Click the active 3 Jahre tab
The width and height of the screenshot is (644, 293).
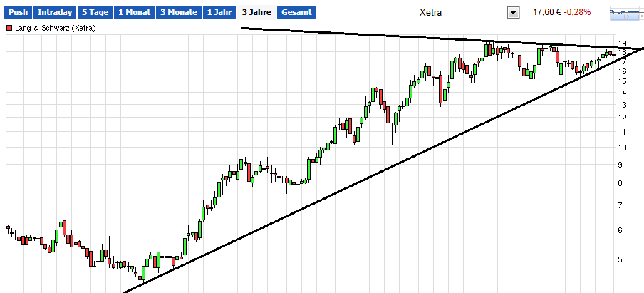[256, 13]
